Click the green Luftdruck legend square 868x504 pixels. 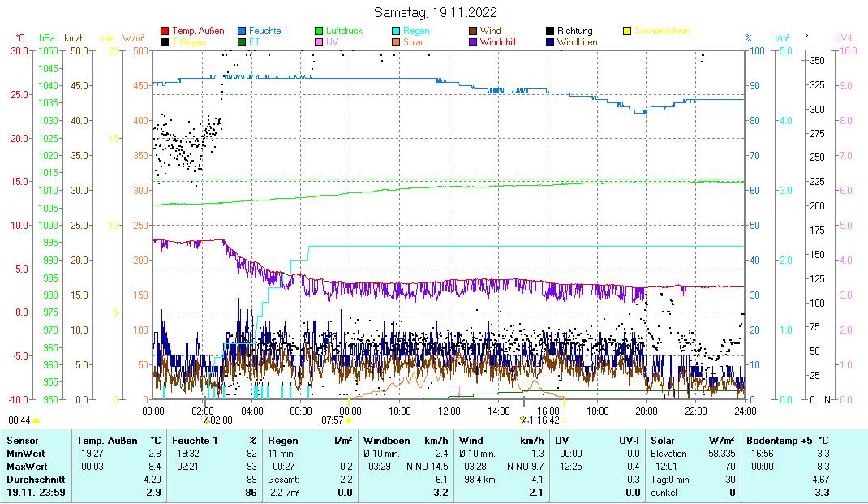[320, 31]
